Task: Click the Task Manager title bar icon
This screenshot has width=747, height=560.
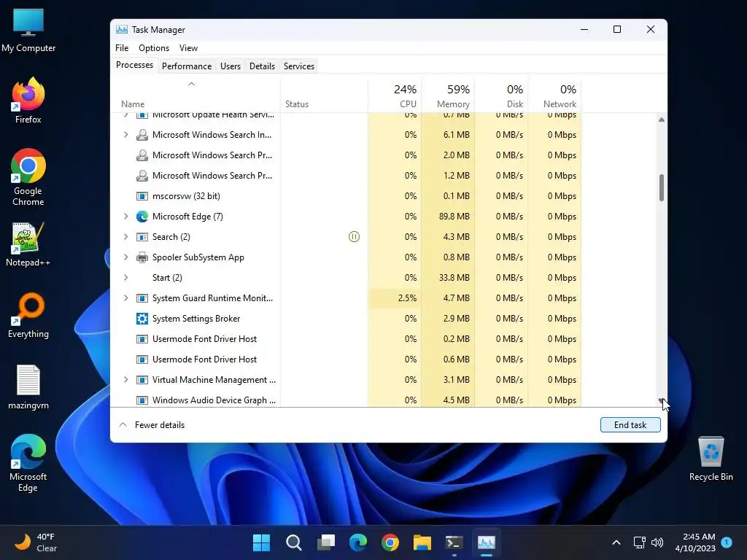Action: 122,29
